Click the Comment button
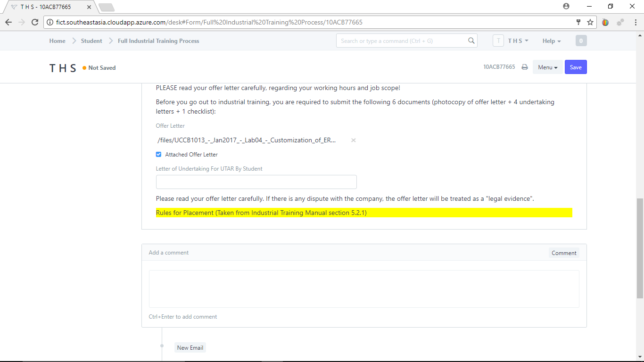Viewport: 644px width, 362px height. [x=564, y=253]
